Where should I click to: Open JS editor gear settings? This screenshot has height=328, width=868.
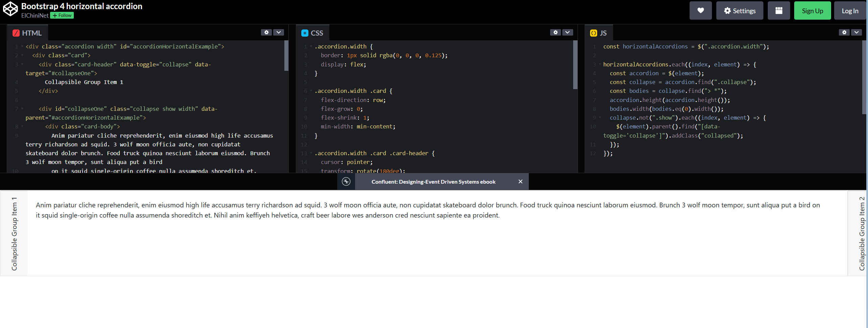click(x=844, y=32)
